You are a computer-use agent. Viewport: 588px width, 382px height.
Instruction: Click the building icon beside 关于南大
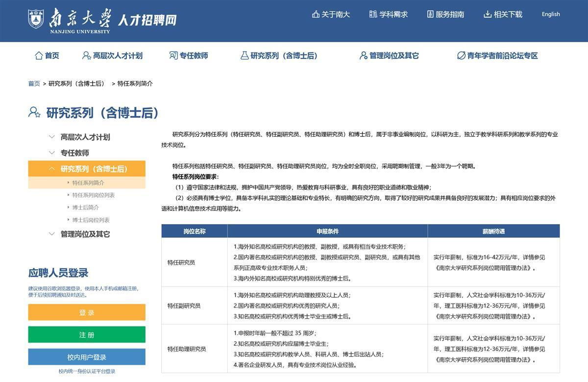[x=316, y=14]
